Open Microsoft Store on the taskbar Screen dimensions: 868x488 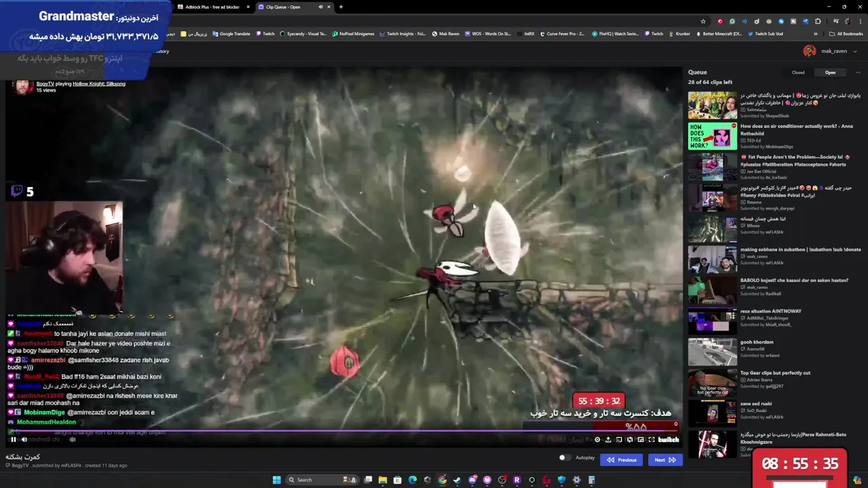397,480
